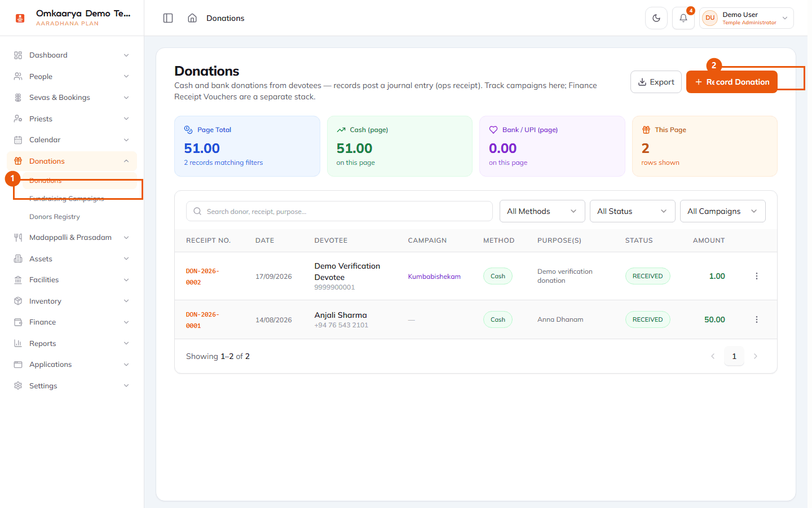Export the donations list

pyautogui.click(x=656, y=82)
